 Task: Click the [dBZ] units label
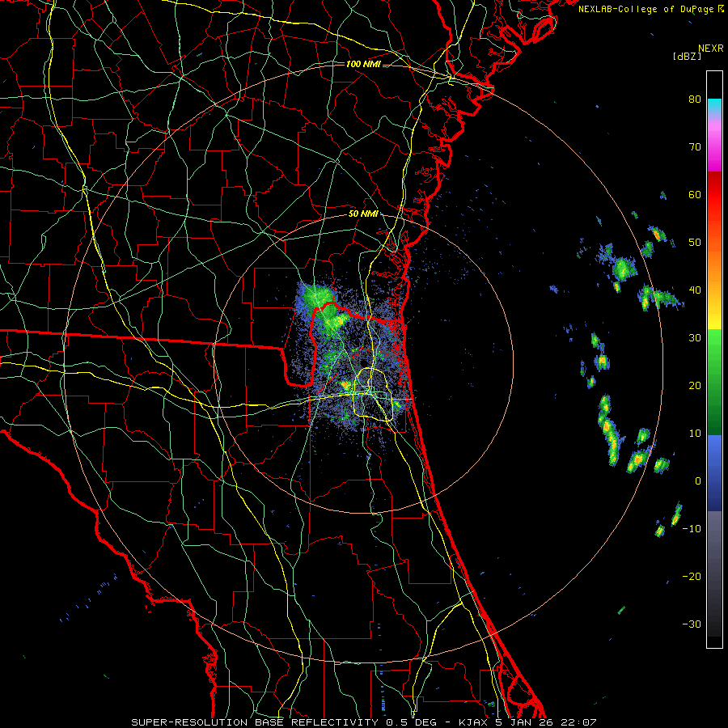687,56
